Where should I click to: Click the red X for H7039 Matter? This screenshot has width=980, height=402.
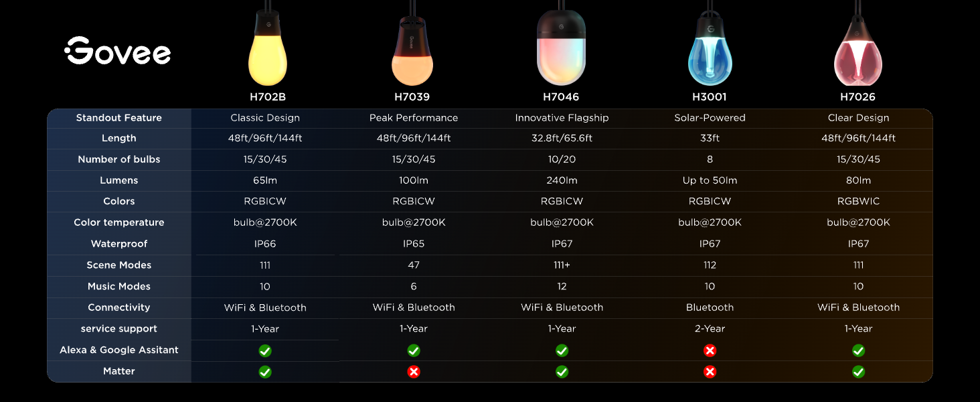point(414,372)
